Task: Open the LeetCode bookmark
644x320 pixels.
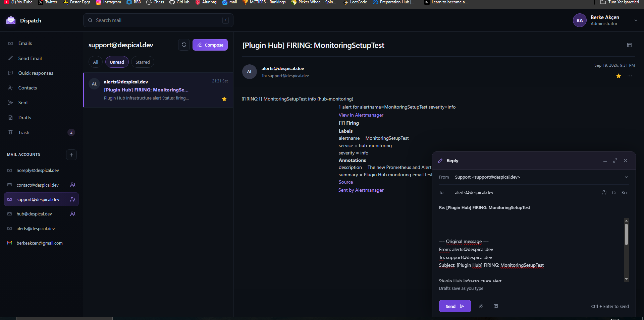Action: (355, 2)
